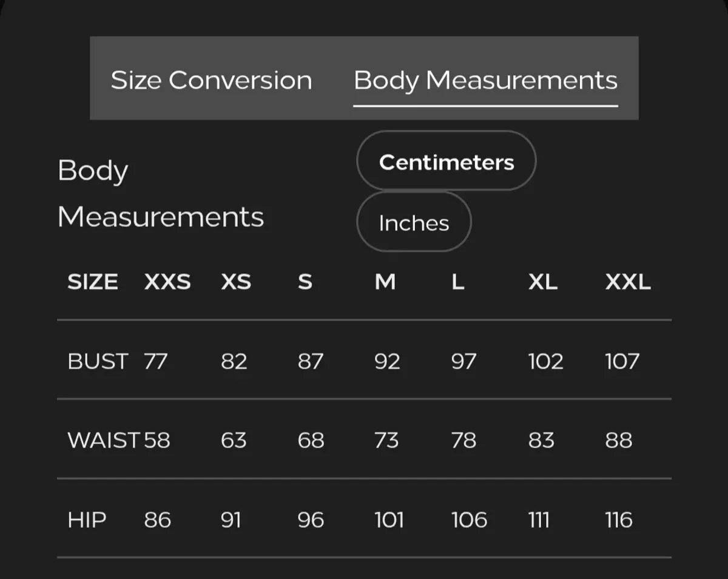The height and width of the screenshot is (579, 728).
Task: Click the HIP row label
Action: [87, 520]
